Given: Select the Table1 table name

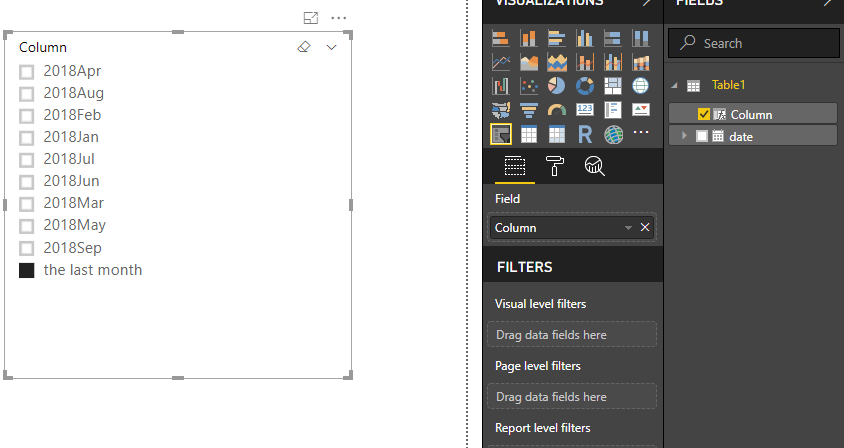Looking at the screenshot, I should (x=728, y=85).
